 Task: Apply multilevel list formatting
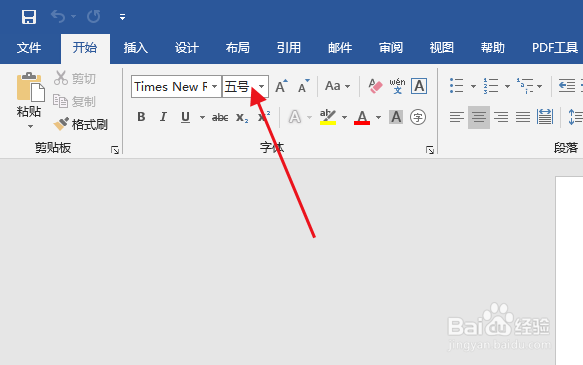pyautogui.click(x=525, y=86)
